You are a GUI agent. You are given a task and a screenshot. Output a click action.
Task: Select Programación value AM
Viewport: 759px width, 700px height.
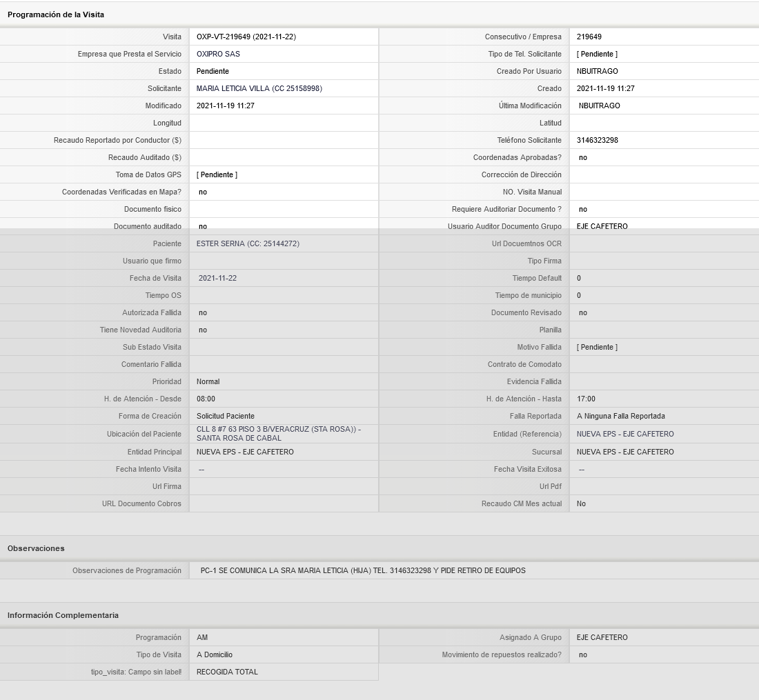tap(202, 638)
